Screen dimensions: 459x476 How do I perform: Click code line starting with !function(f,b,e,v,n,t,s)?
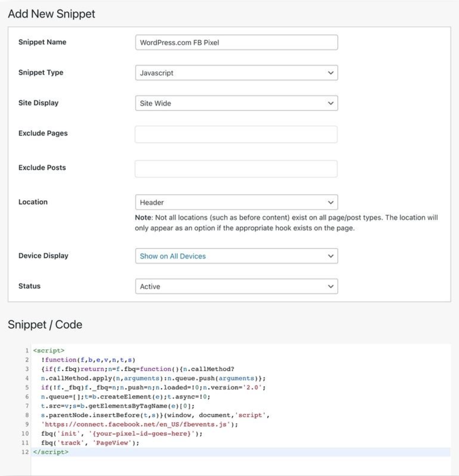pos(88,360)
